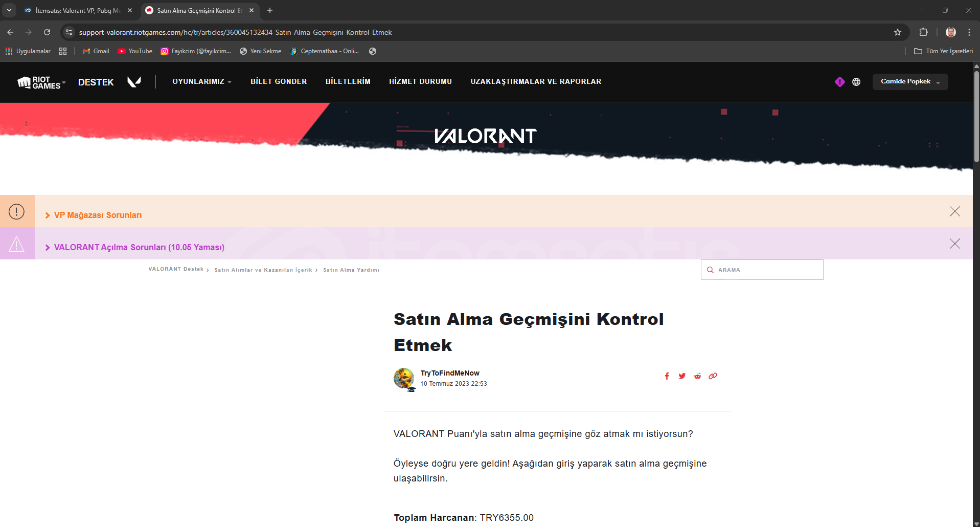
Task: Open the Uygulamalar apps shortcut
Action: (28, 51)
